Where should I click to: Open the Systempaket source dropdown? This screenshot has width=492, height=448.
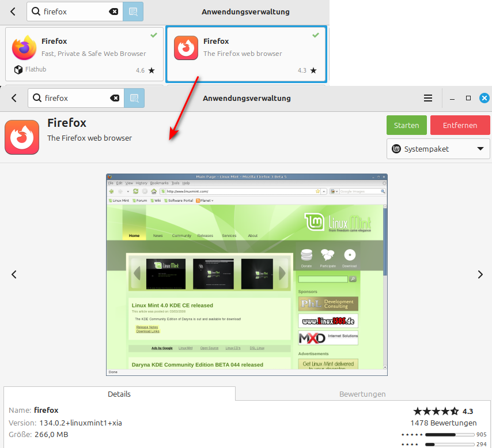[438, 149]
